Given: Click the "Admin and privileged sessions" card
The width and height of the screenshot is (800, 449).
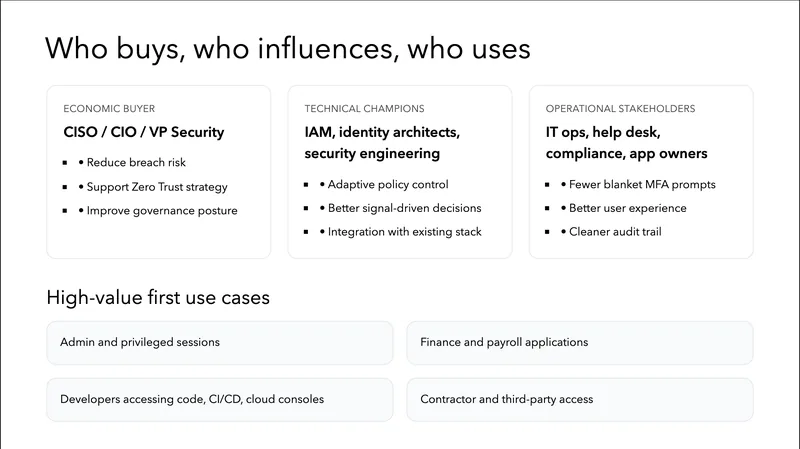Looking at the screenshot, I should tap(220, 342).
